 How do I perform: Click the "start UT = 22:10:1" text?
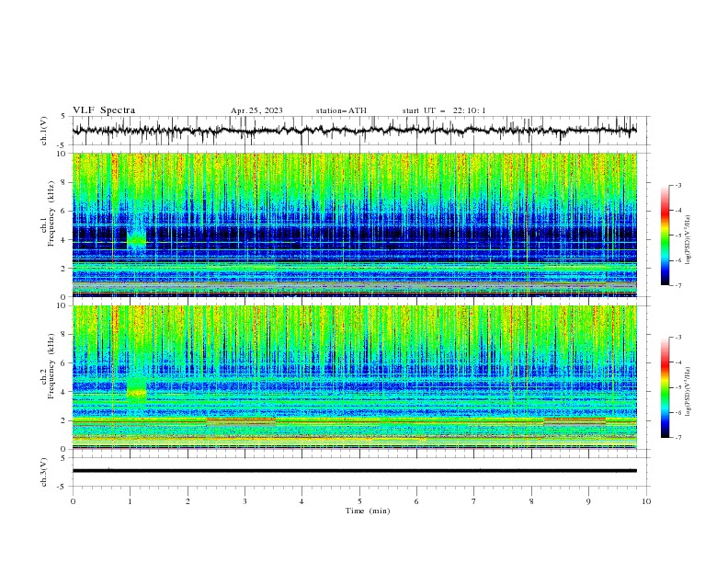click(x=444, y=110)
